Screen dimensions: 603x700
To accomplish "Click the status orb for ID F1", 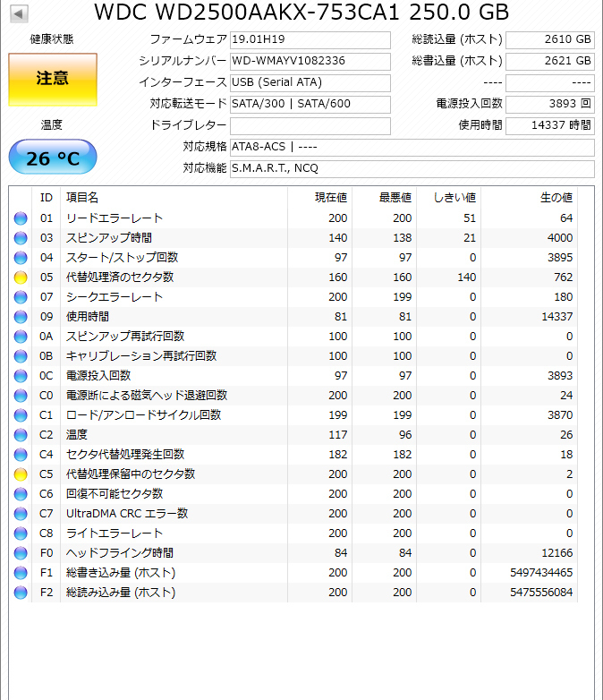I will click(x=21, y=573).
